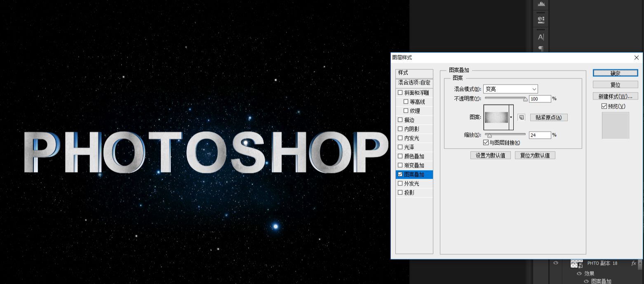Uncheck 与图层链接 checkbox

tap(486, 142)
